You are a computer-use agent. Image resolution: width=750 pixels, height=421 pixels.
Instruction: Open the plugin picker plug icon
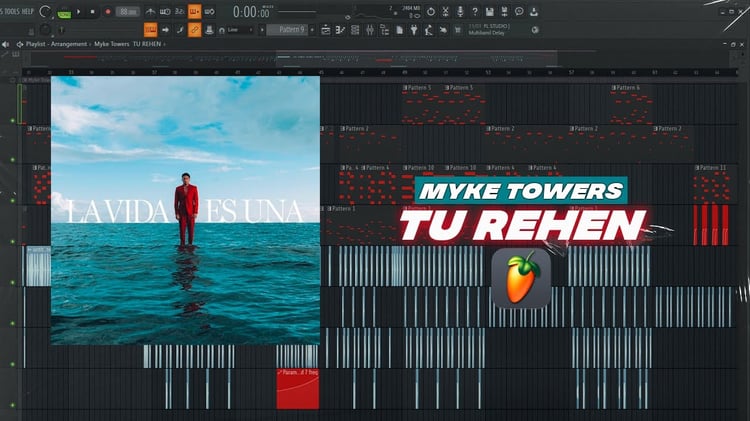coord(414,30)
